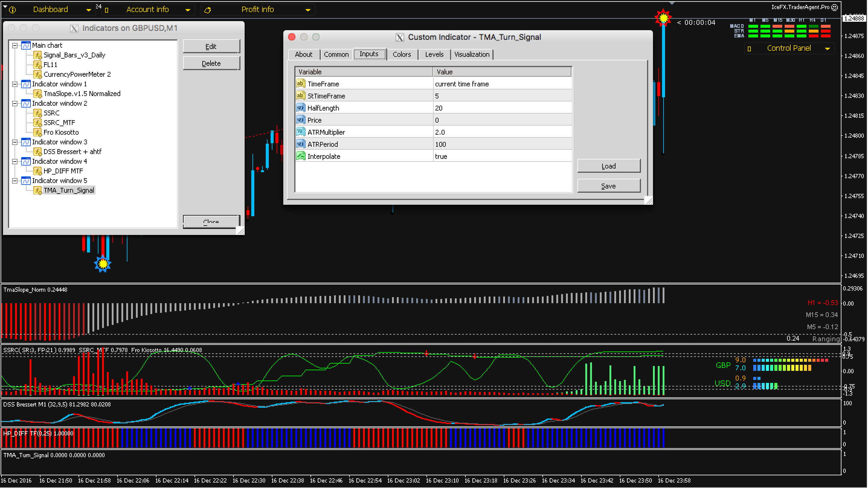Switch to the Common tab
The width and height of the screenshot is (868, 488).
(336, 54)
